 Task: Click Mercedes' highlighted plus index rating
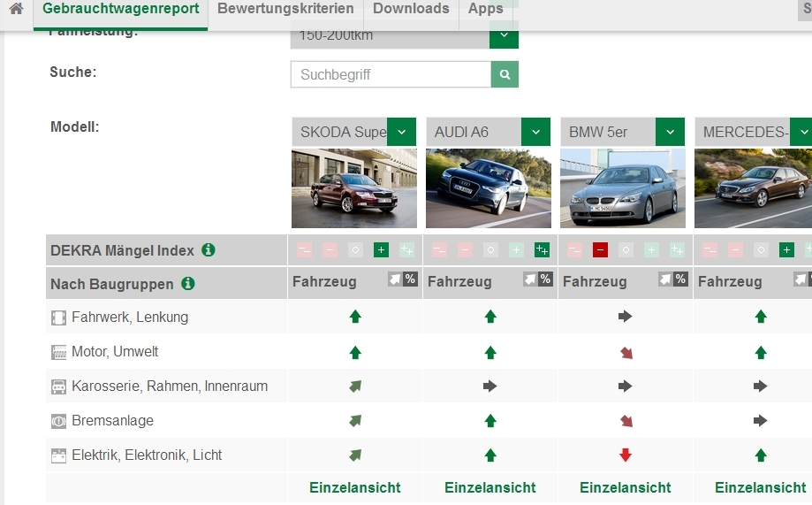786,250
